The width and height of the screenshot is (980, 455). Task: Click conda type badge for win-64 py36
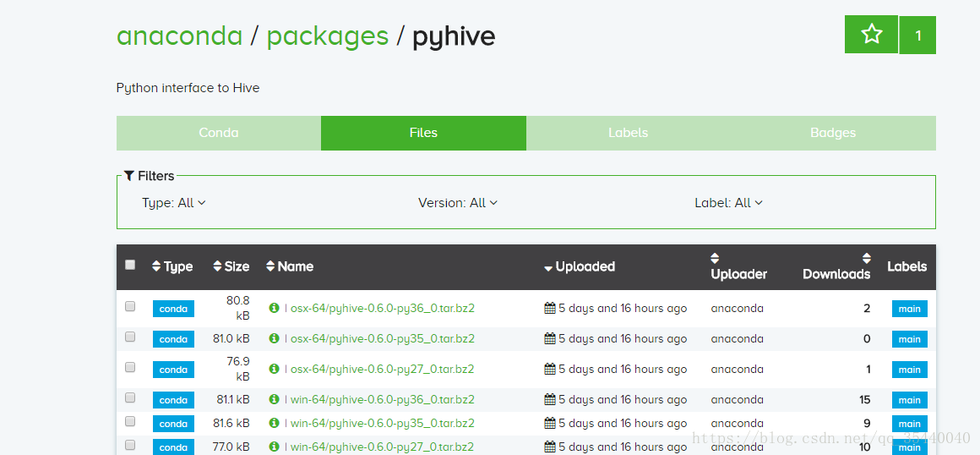[173, 400]
